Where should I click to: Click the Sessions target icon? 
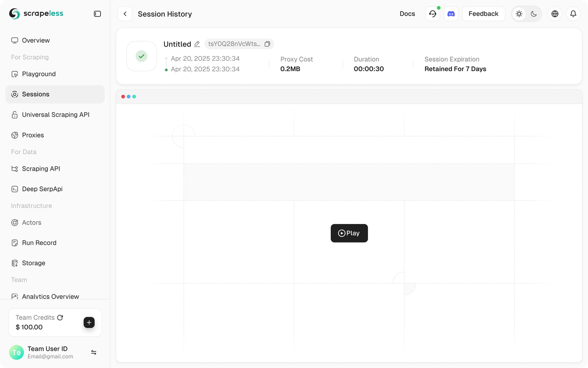coord(15,94)
